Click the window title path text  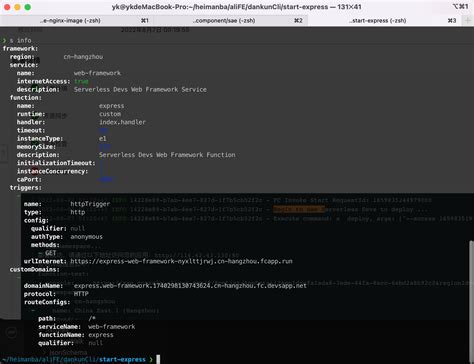coord(237,7)
